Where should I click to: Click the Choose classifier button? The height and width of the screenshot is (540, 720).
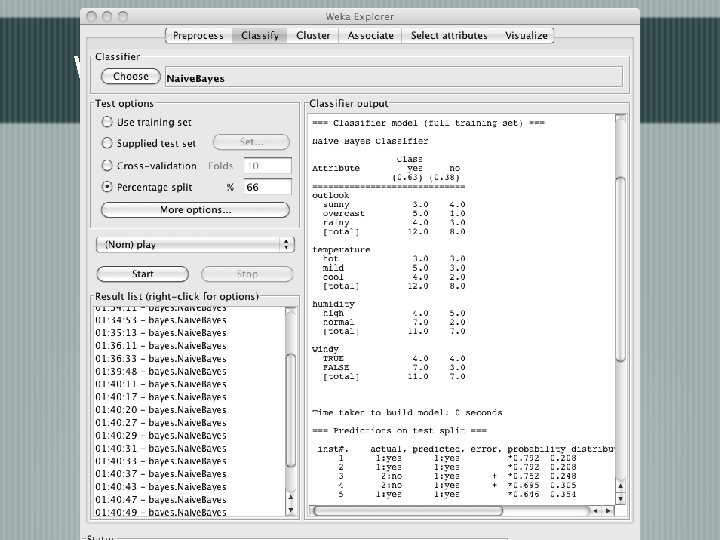[130, 77]
